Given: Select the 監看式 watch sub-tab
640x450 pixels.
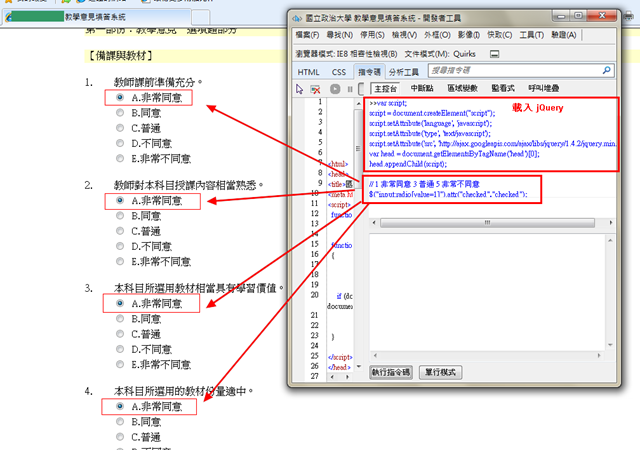Looking at the screenshot, I should click(503, 88).
